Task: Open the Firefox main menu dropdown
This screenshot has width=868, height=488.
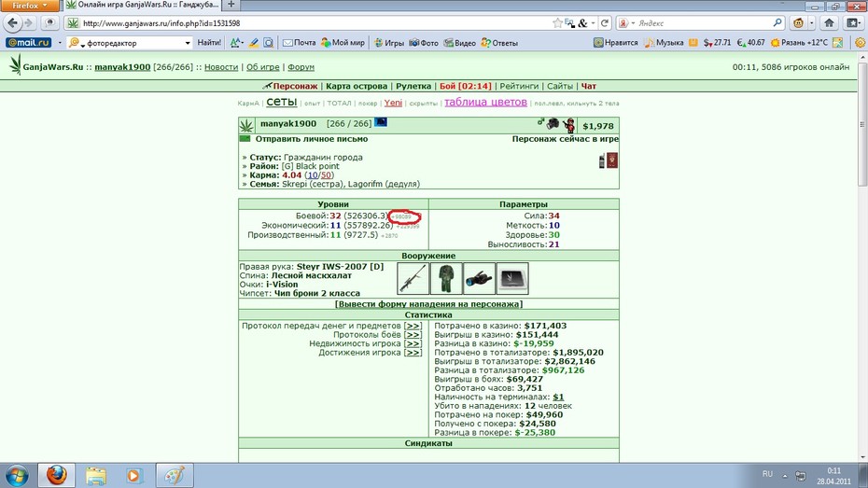Action: coord(29,6)
